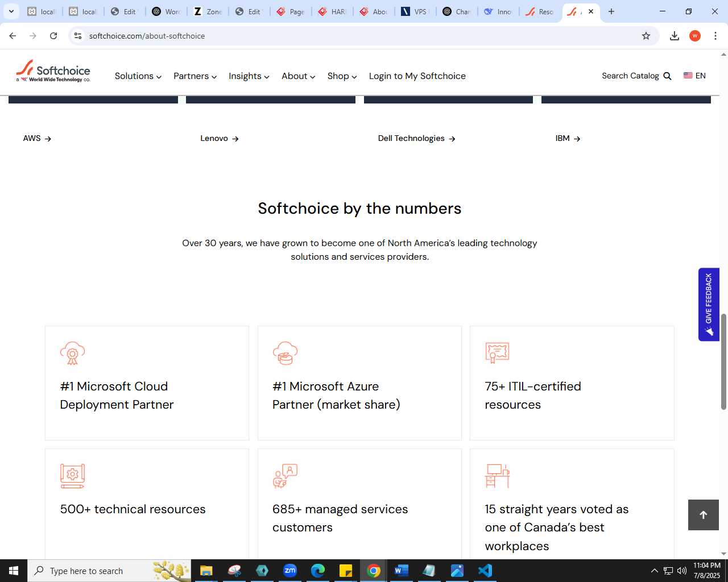The width and height of the screenshot is (728, 582).
Task: Click the 'Softchoice by the numbers' heading
Action: click(x=359, y=209)
